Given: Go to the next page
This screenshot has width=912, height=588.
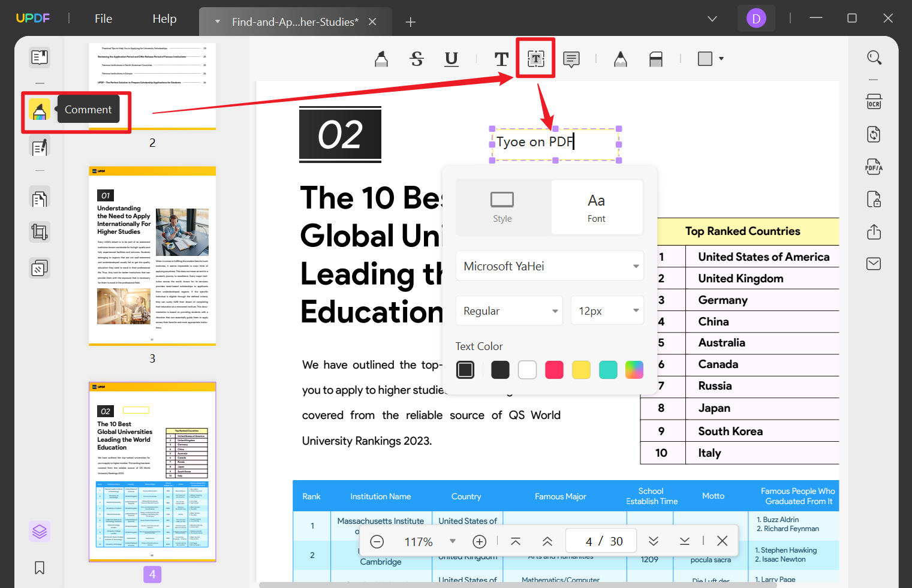Looking at the screenshot, I should click(654, 542).
